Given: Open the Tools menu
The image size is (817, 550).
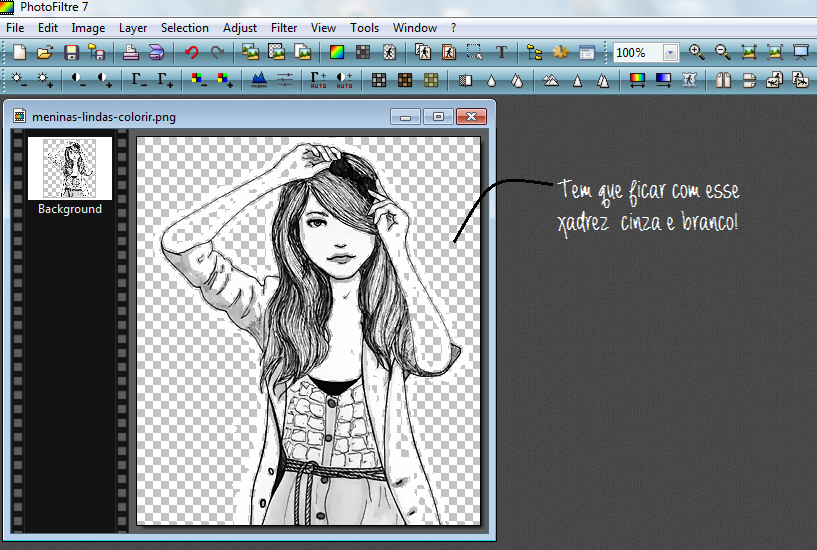Looking at the screenshot, I should coord(364,28).
